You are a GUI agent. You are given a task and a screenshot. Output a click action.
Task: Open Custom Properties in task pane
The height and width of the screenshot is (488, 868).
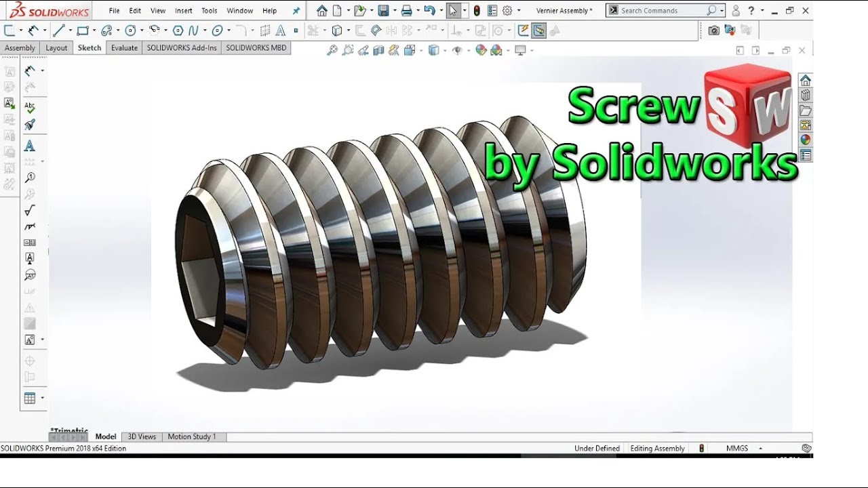[806, 155]
